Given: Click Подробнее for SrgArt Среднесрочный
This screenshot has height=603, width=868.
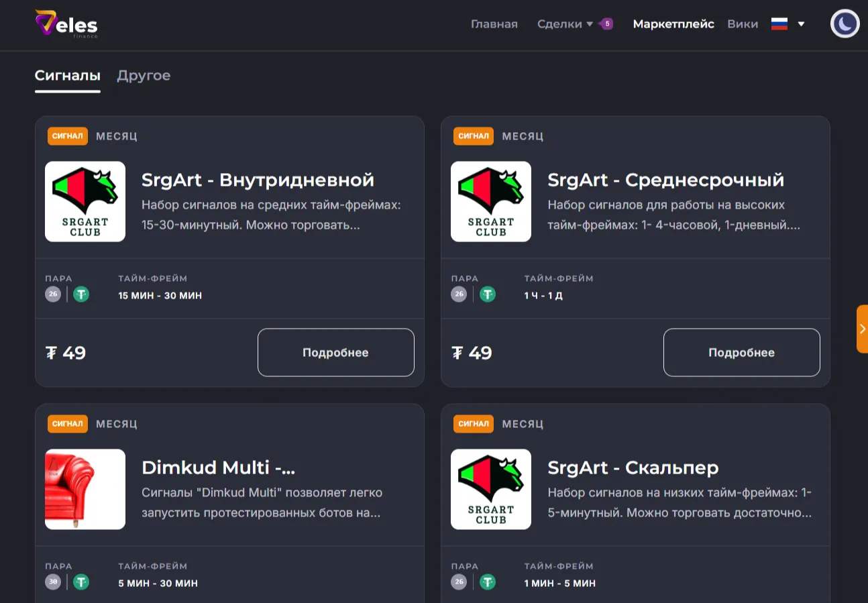Looking at the screenshot, I should click(741, 352).
